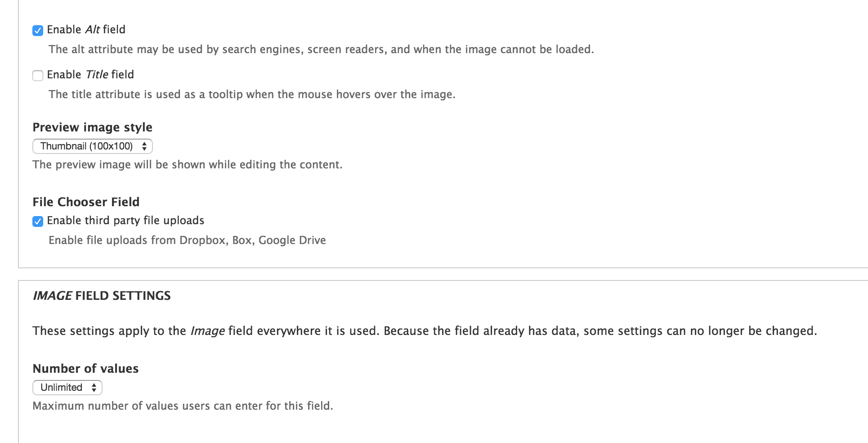
Task: Click the Number of values label
Action: point(85,368)
